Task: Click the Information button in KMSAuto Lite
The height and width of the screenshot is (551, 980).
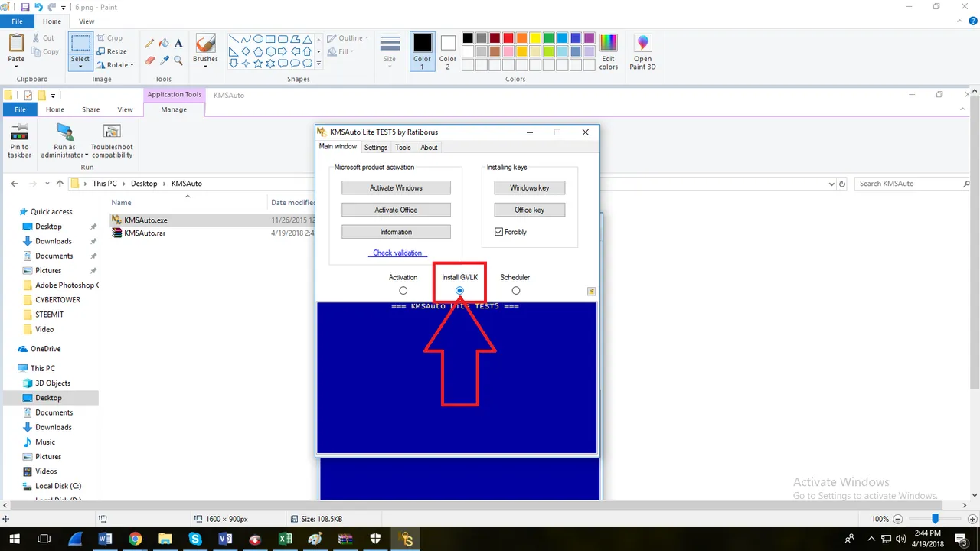Action: pyautogui.click(x=396, y=232)
